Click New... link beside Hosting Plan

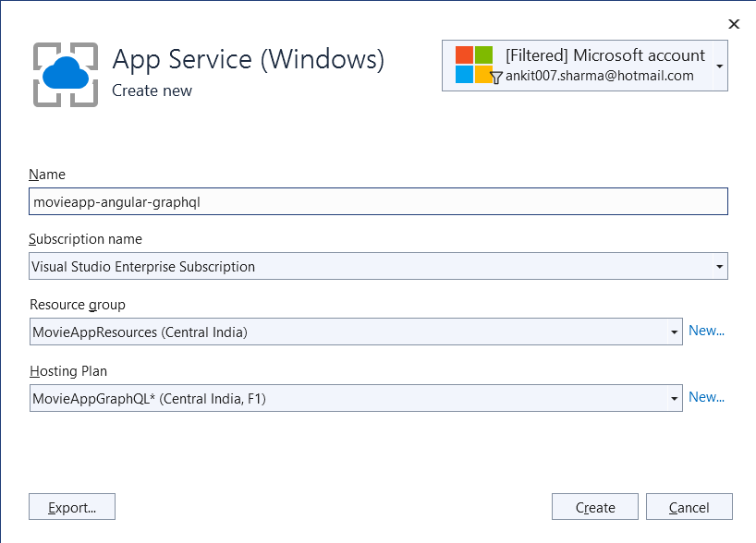(x=706, y=397)
